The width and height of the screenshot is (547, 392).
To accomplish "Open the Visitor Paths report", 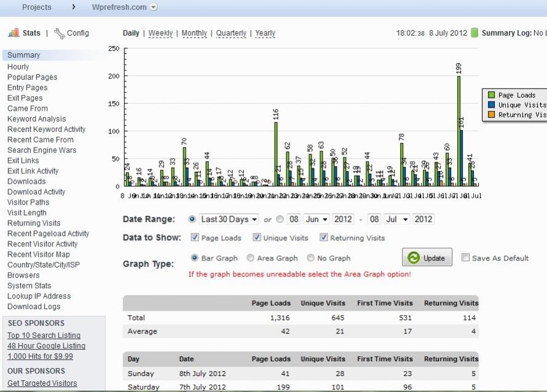I will pos(28,202).
